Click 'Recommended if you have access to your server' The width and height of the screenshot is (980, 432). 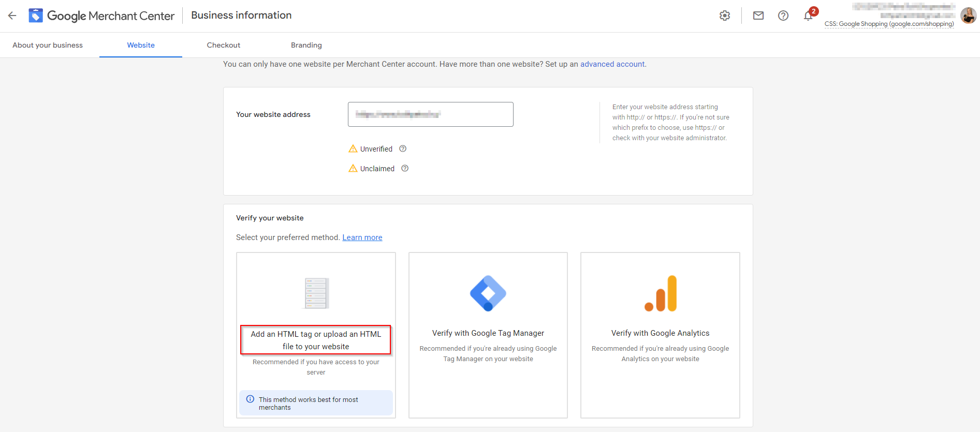(x=316, y=367)
